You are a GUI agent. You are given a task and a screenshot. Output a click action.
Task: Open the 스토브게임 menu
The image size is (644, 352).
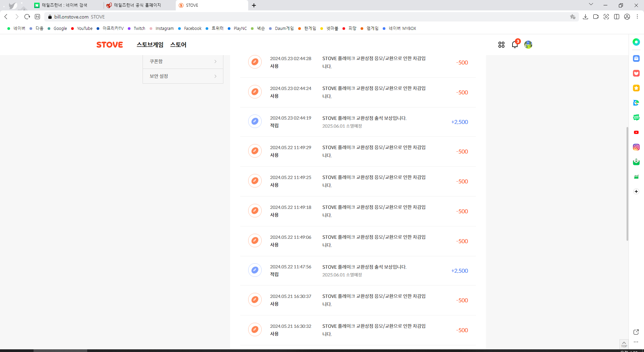pos(150,45)
